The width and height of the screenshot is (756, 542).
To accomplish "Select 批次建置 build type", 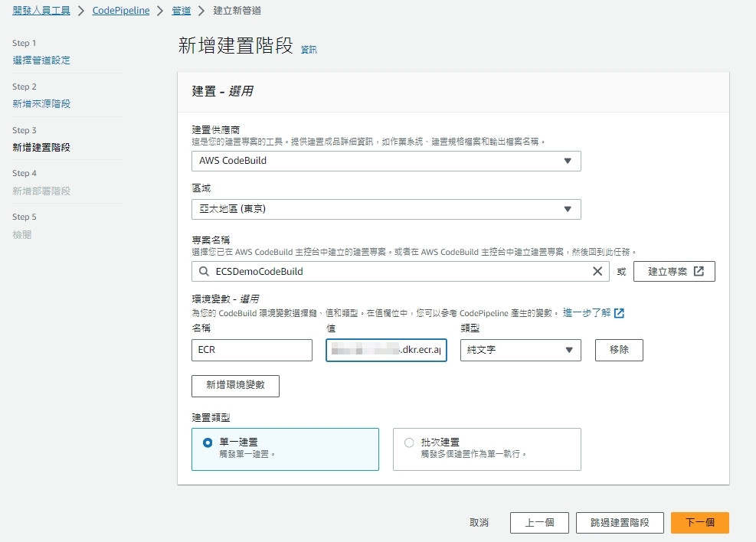I will tap(487, 449).
